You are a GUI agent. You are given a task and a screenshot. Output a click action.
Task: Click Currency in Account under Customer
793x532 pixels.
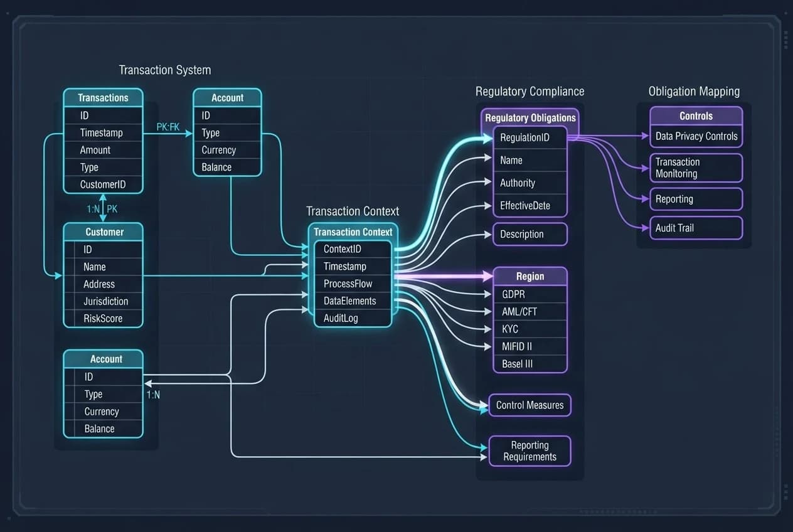click(104, 412)
